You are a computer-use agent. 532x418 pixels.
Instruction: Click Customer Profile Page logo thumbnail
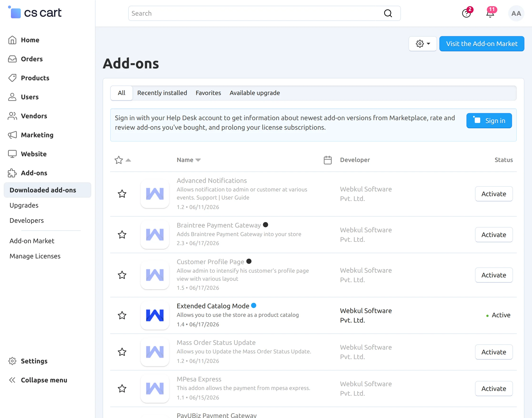click(x=155, y=275)
